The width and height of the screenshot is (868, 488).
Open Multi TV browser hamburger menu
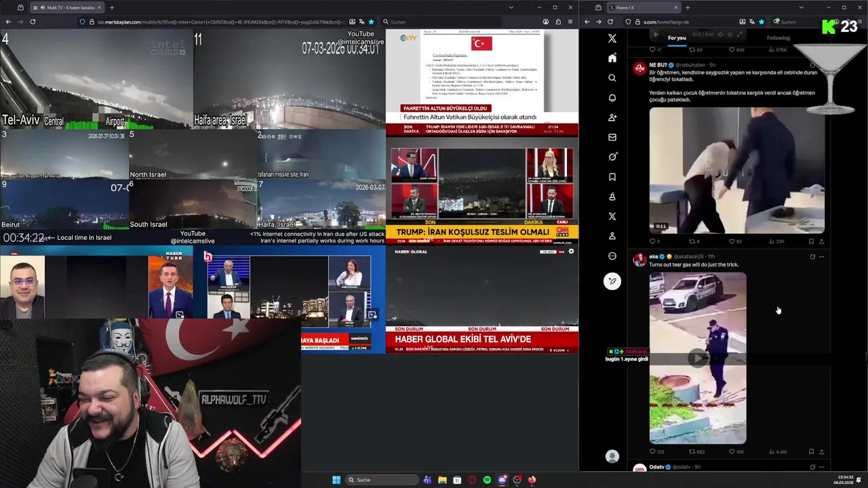pos(570,22)
